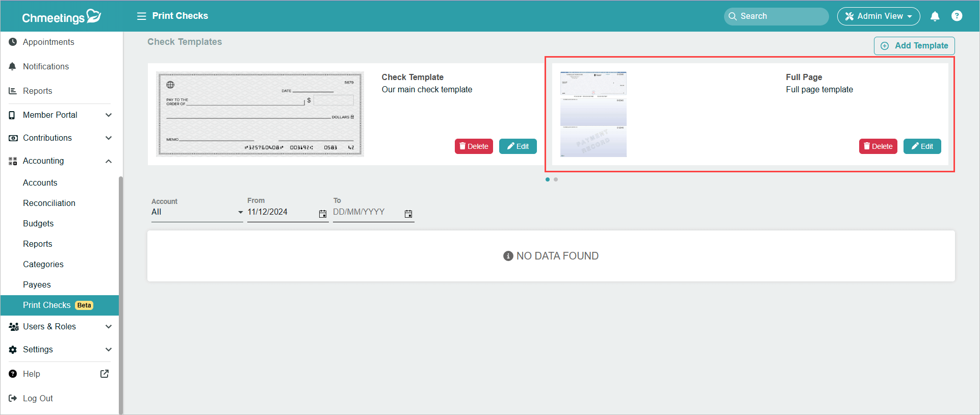Click the external link icon next to Help
The width and height of the screenshot is (980, 415).
pos(105,374)
